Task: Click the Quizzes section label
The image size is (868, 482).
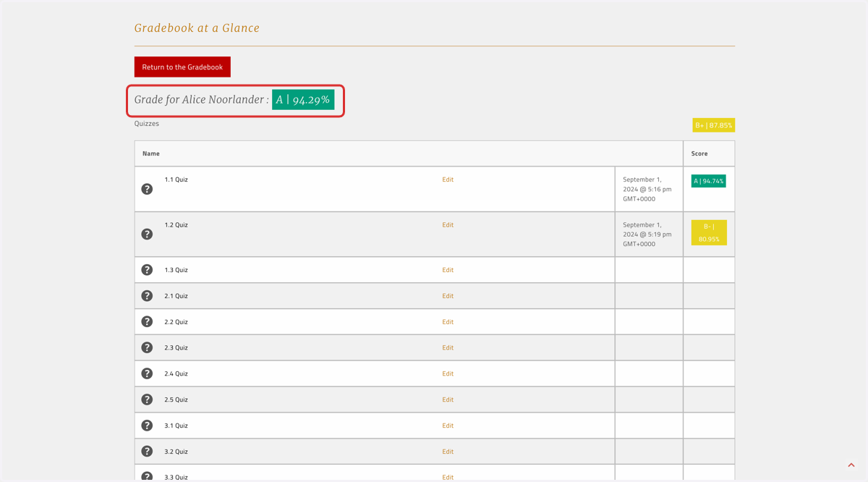Action: click(147, 124)
